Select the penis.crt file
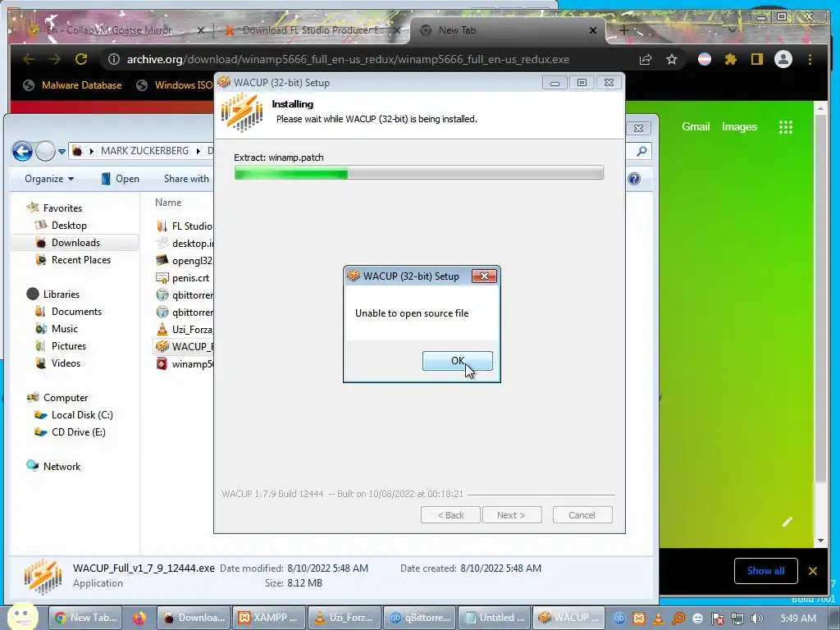This screenshot has width=840, height=630. (183, 278)
